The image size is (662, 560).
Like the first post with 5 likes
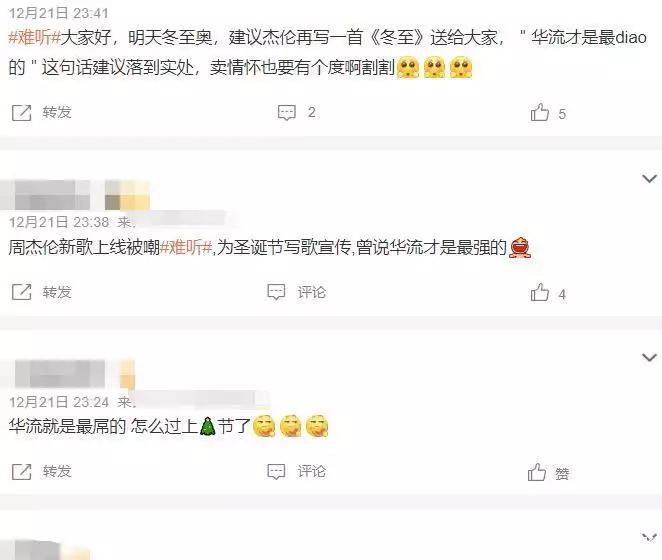540,112
